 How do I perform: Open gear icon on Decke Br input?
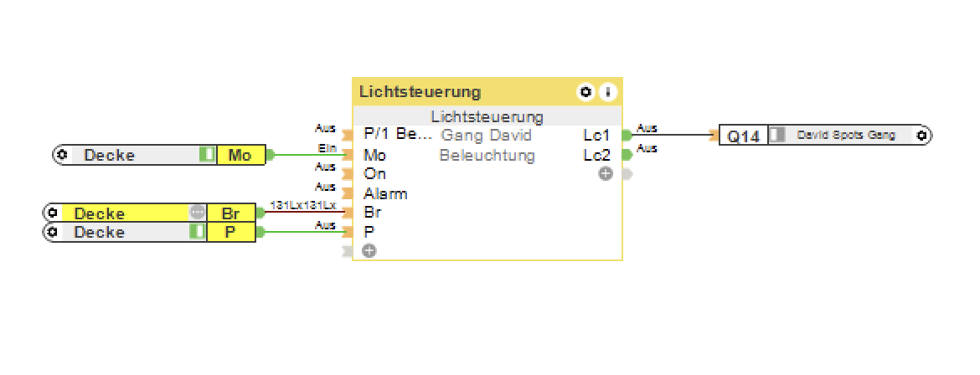pos(53,213)
